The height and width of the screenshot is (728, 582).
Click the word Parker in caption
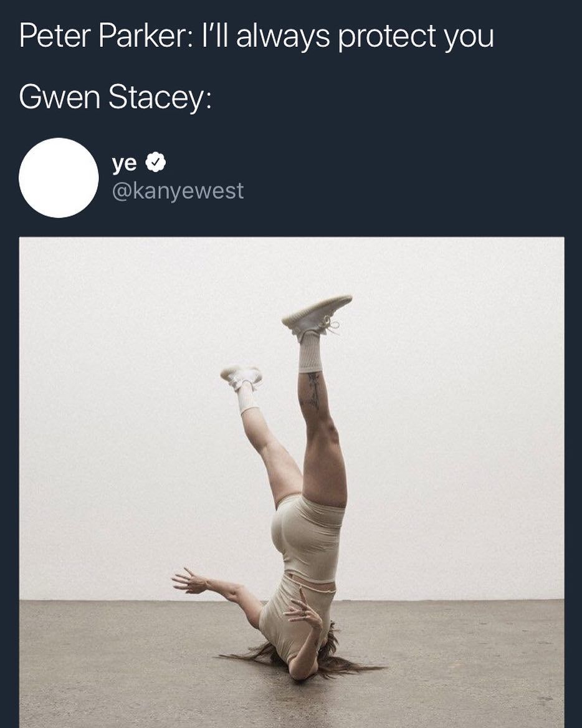tap(141, 36)
